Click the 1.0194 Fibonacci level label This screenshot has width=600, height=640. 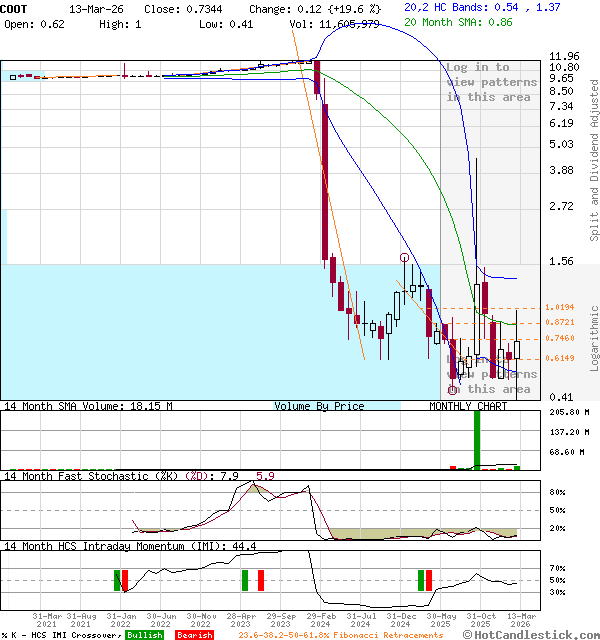point(560,308)
